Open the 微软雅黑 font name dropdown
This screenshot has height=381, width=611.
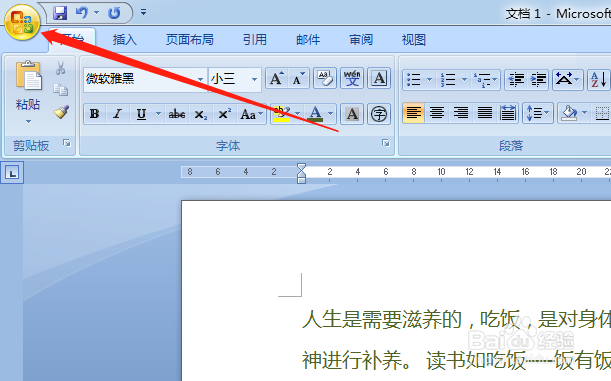pyautogui.click(x=200, y=79)
